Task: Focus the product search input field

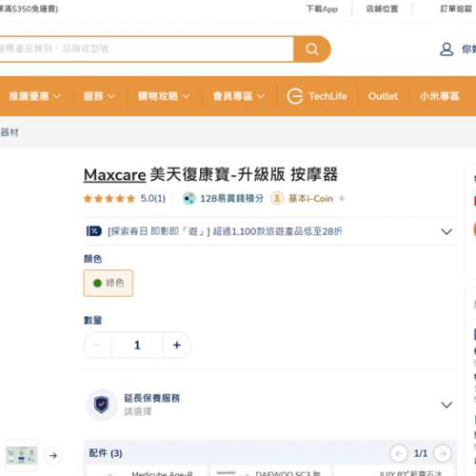Action: tap(147, 49)
